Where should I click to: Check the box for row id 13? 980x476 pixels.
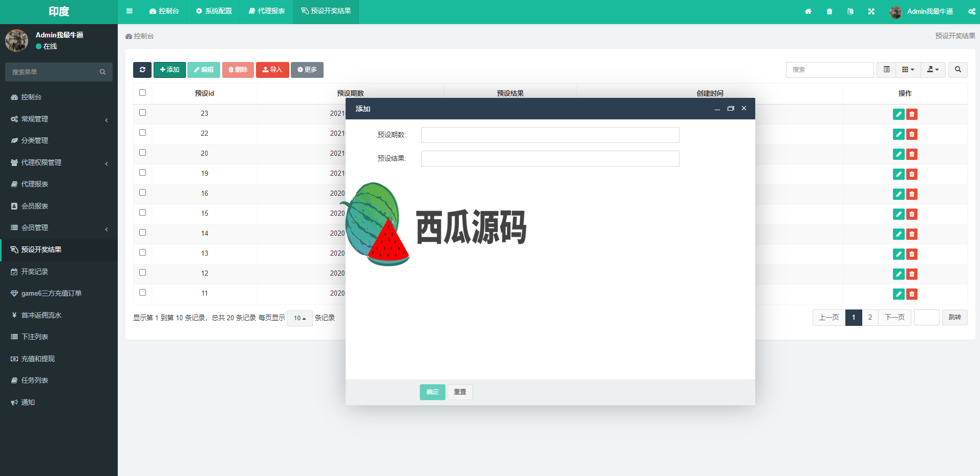142,253
